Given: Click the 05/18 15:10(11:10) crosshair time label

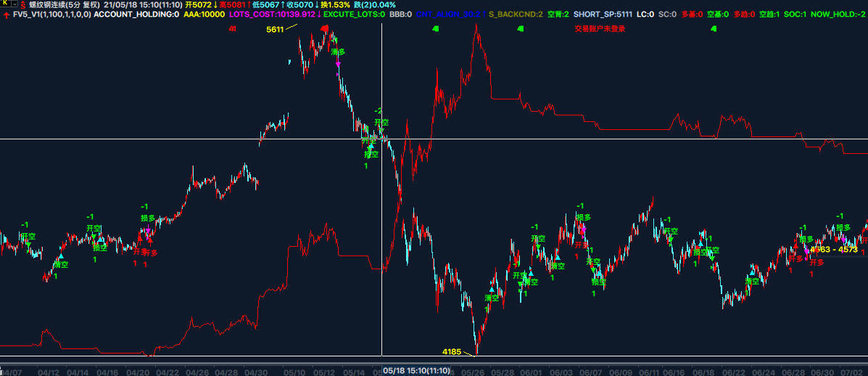Looking at the screenshot, I should coord(416,370).
